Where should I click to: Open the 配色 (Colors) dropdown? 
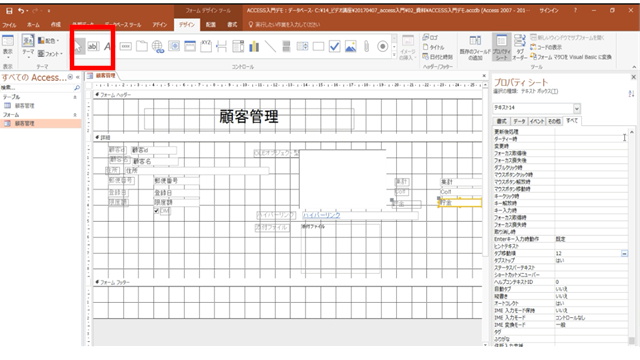[x=48, y=41]
